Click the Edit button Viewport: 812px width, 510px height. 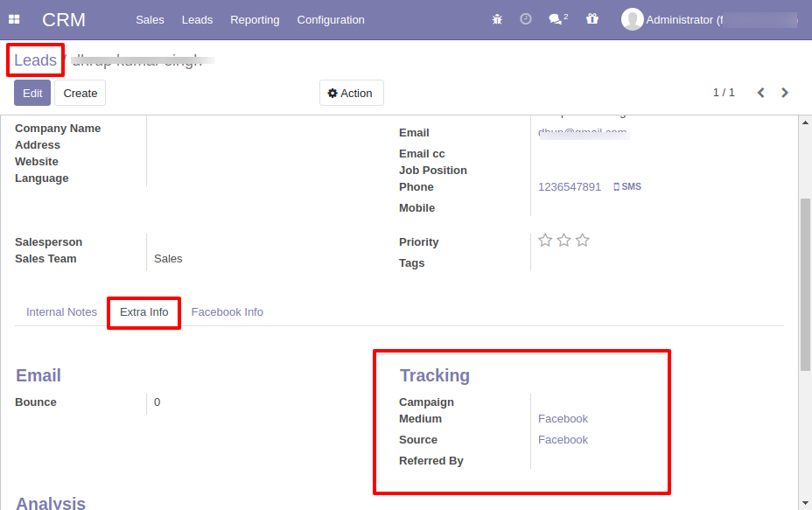(32, 93)
